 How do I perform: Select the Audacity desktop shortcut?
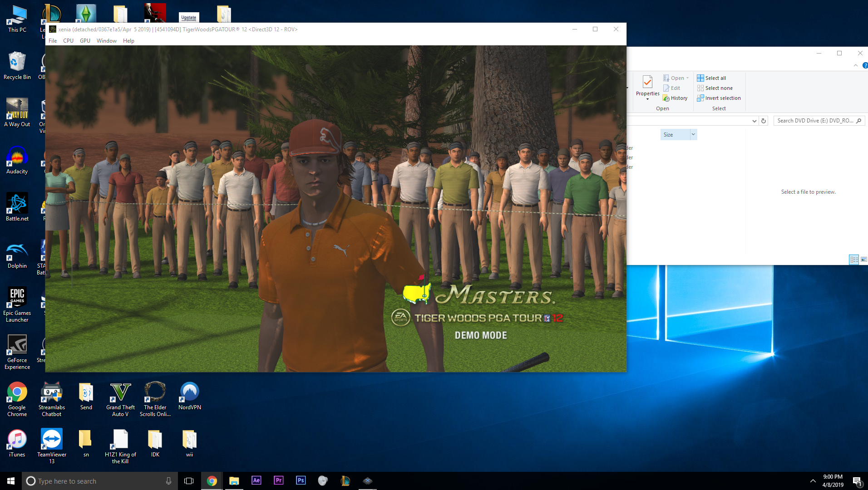coord(17,161)
